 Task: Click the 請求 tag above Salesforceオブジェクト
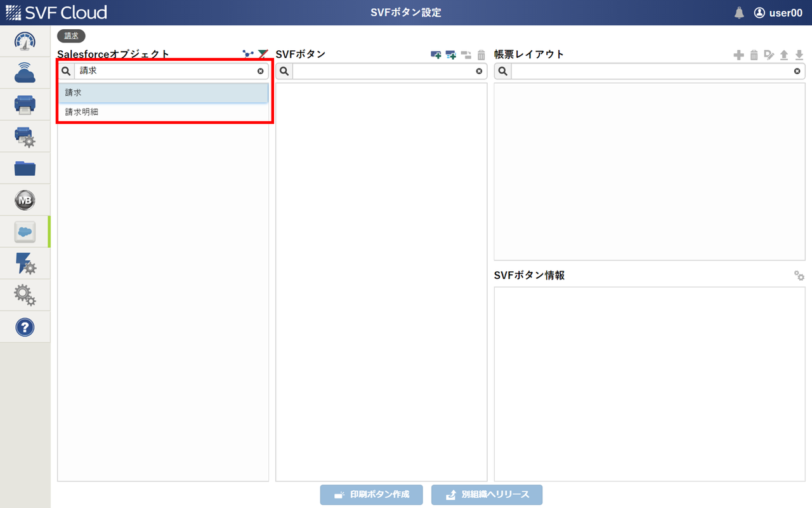click(71, 36)
